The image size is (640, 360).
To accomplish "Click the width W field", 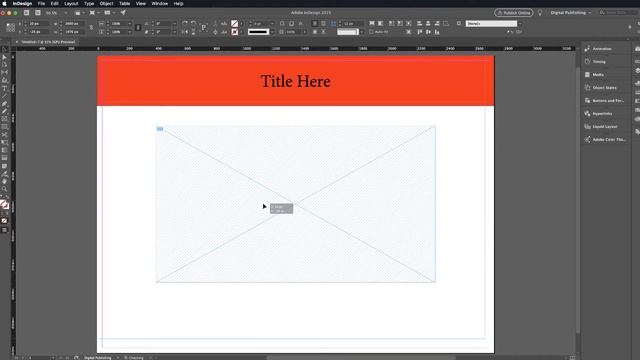I will pos(73,24).
